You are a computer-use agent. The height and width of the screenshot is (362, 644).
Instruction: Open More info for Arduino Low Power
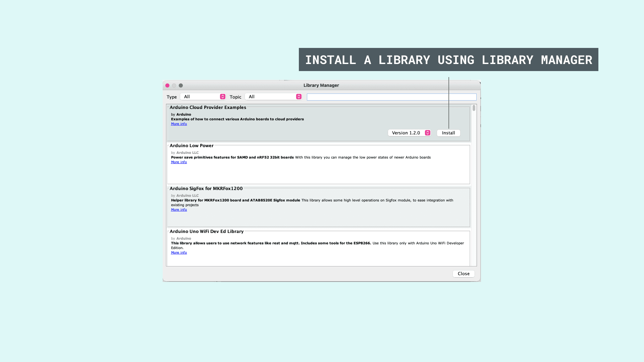tap(179, 162)
